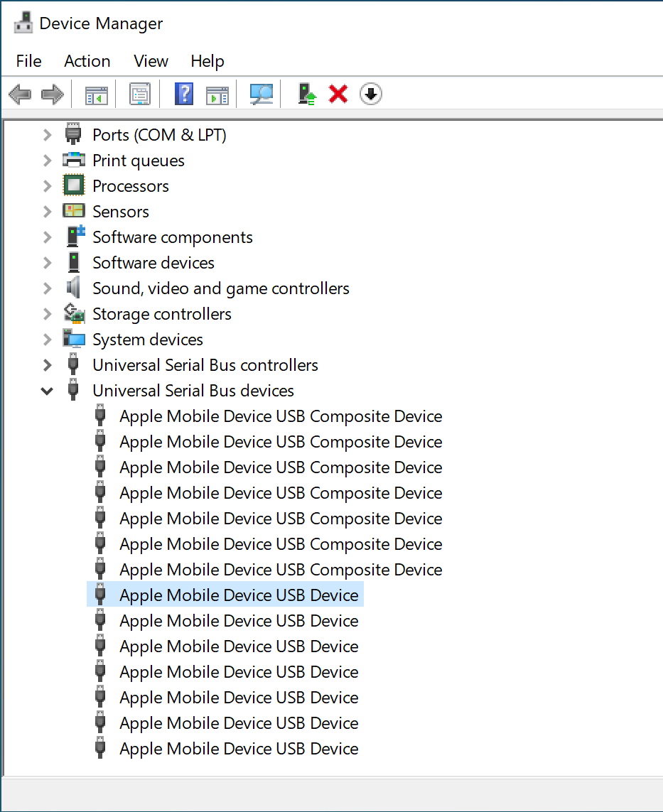Select the first Apple Mobile Device USB Composite Device
This screenshot has width=663, height=812.
point(280,416)
